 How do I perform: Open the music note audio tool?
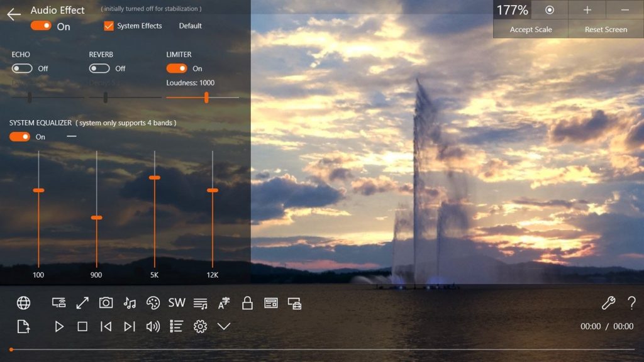pos(130,302)
